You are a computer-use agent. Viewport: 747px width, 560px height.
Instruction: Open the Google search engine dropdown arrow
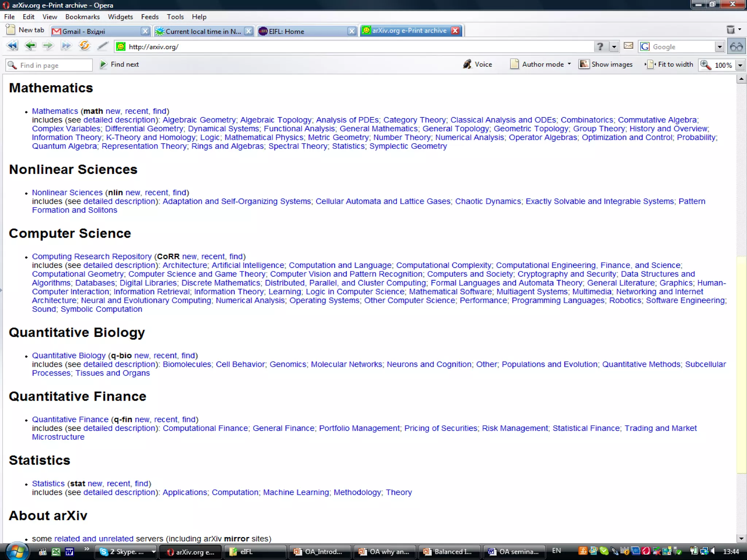pos(719,47)
